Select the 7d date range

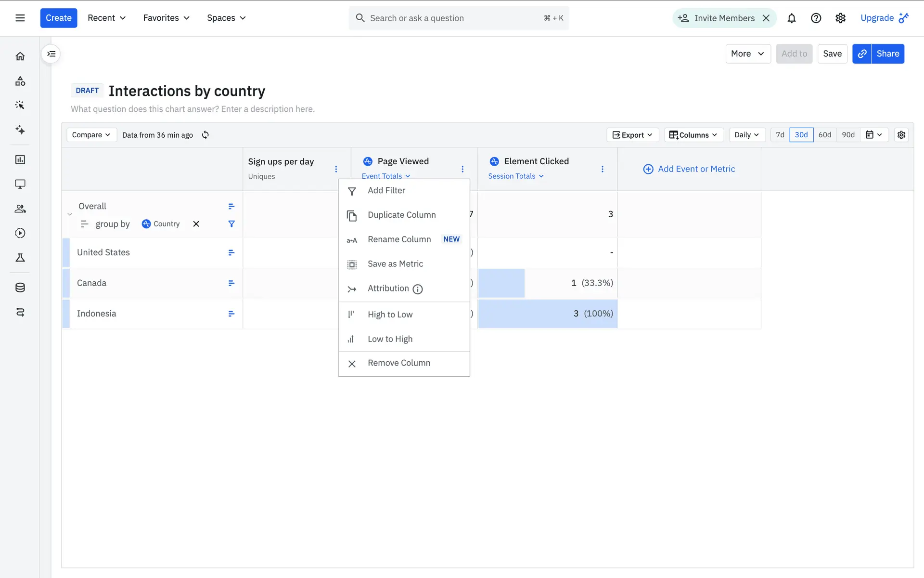click(x=780, y=135)
